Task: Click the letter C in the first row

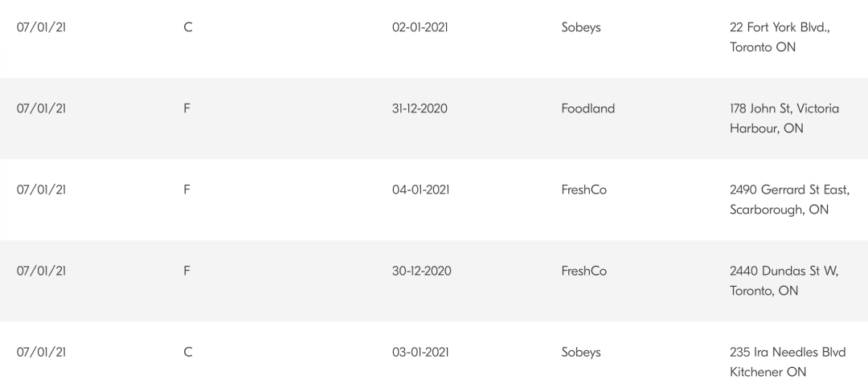Action: click(187, 27)
